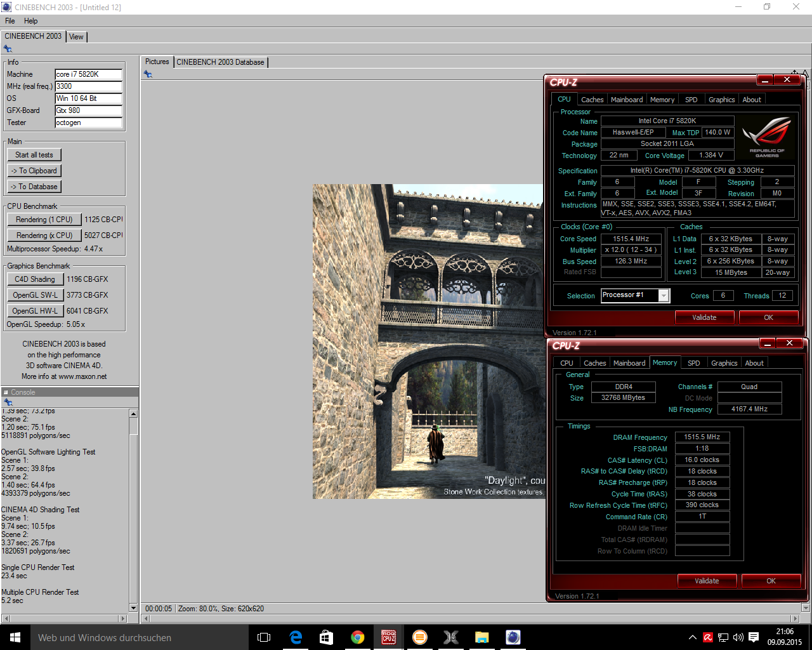Open File Explorer from the taskbar

(x=482, y=637)
